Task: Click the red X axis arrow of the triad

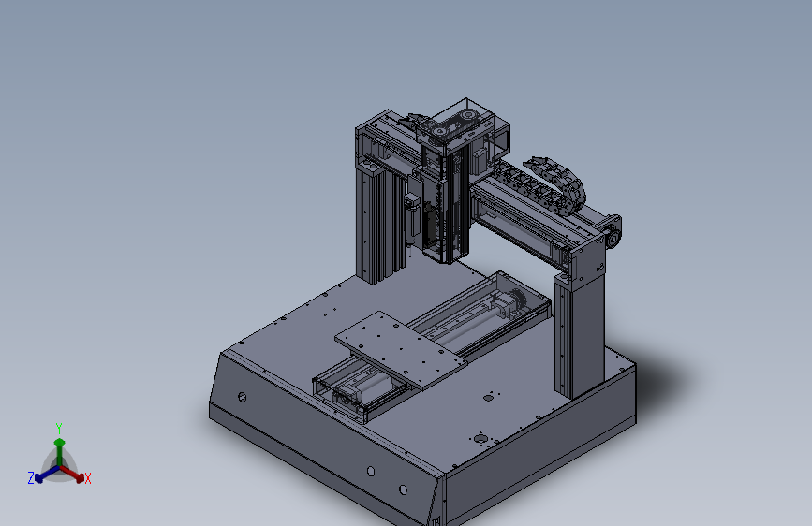Action: (x=73, y=474)
